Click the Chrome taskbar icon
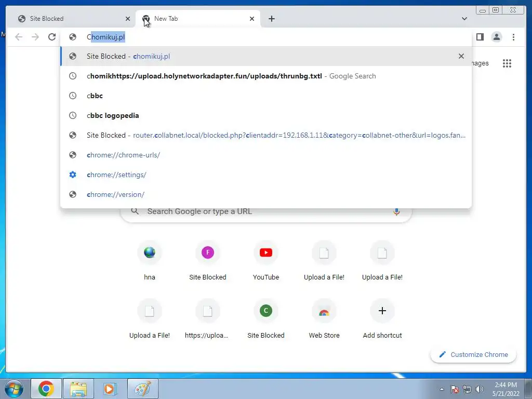532x399 pixels. pyautogui.click(x=46, y=389)
